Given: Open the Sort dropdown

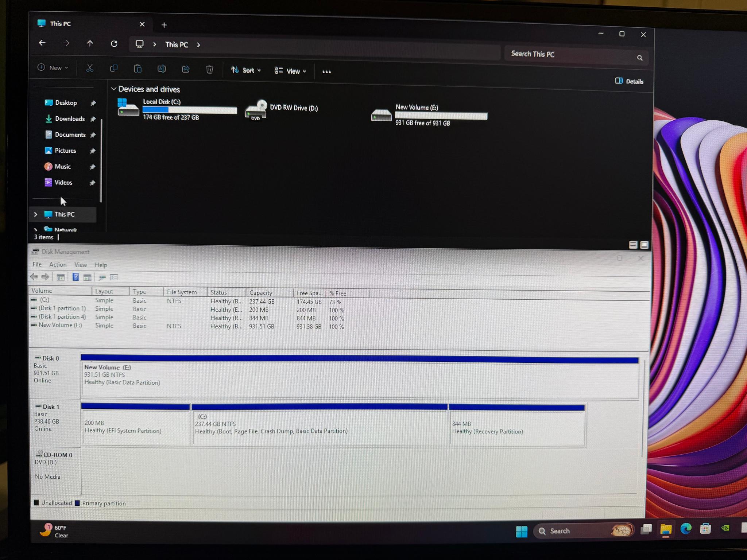Looking at the screenshot, I should (246, 70).
